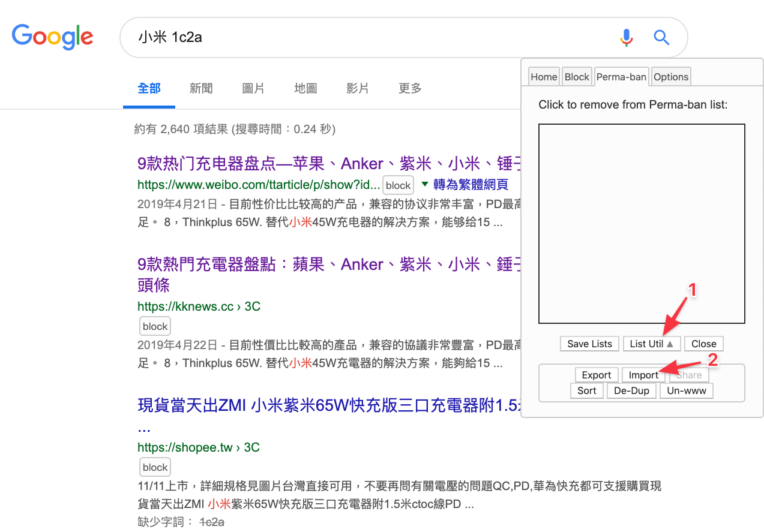This screenshot has height=532, width=764.
Task: Click the Un-www button
Action: pos(687,390)
